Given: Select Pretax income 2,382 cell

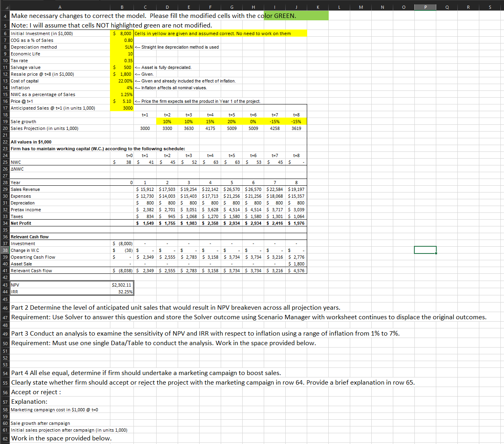Looking at the screenshot, I should coord(145,210).
